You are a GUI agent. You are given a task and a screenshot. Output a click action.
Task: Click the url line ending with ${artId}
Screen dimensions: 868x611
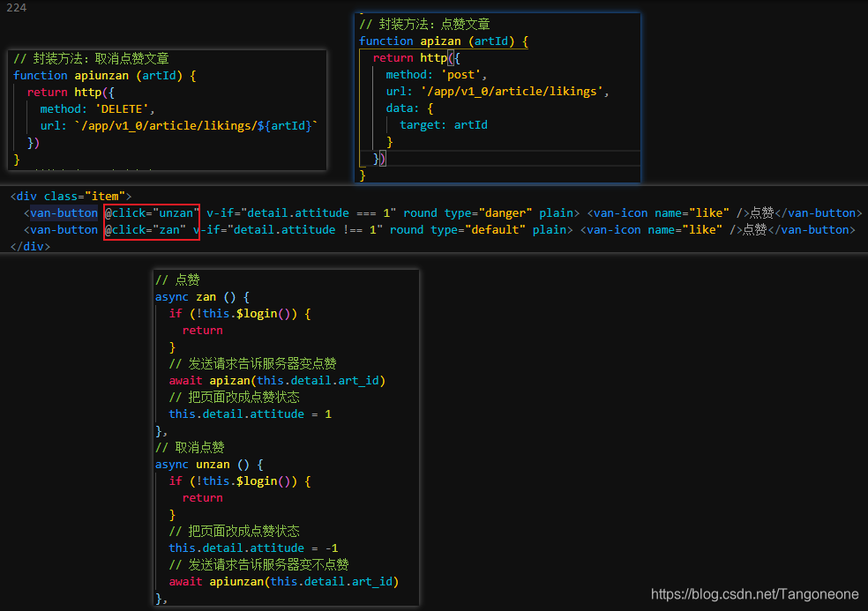click(x=179, y=125)
